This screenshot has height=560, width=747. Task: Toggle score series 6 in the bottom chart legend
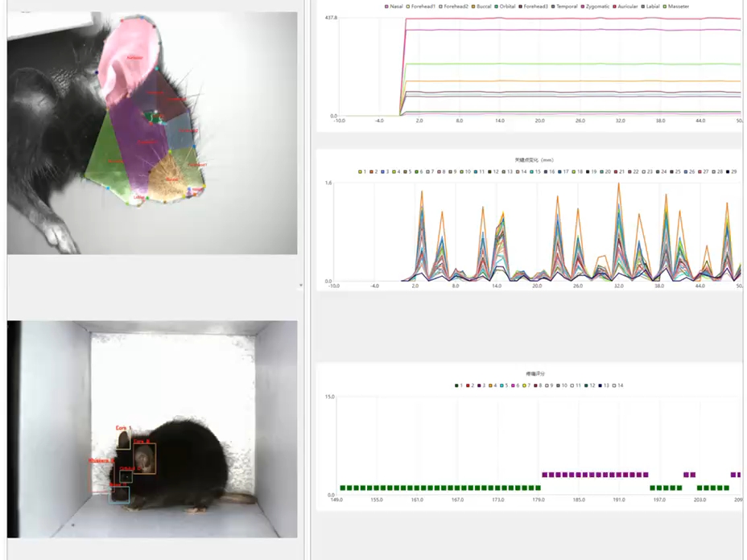click(x=515, y=385)
